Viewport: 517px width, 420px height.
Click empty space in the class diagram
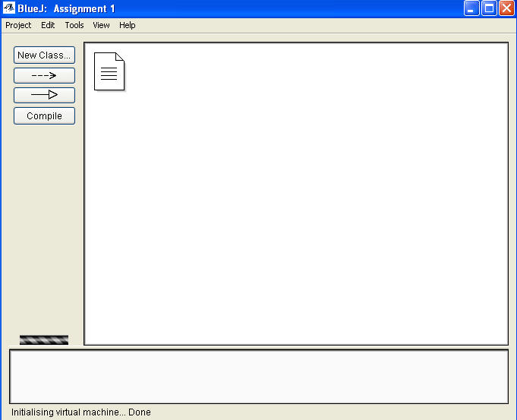304,205
